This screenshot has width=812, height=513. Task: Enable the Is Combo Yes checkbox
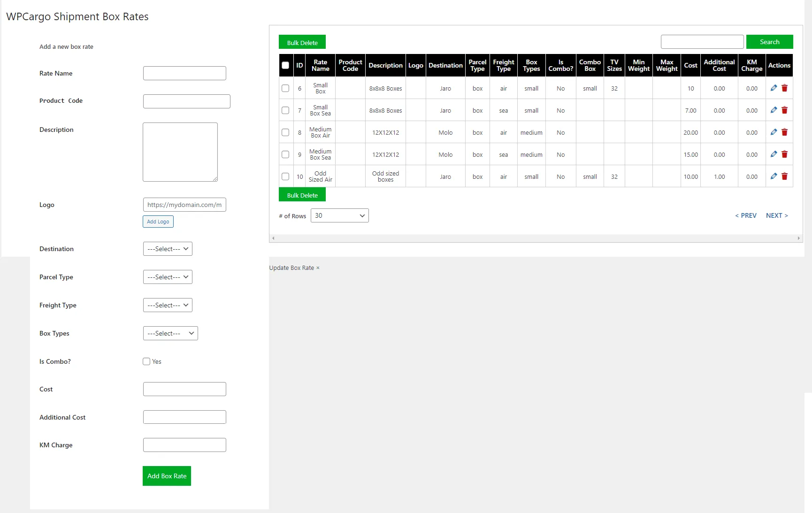click(x=146, y=361)
